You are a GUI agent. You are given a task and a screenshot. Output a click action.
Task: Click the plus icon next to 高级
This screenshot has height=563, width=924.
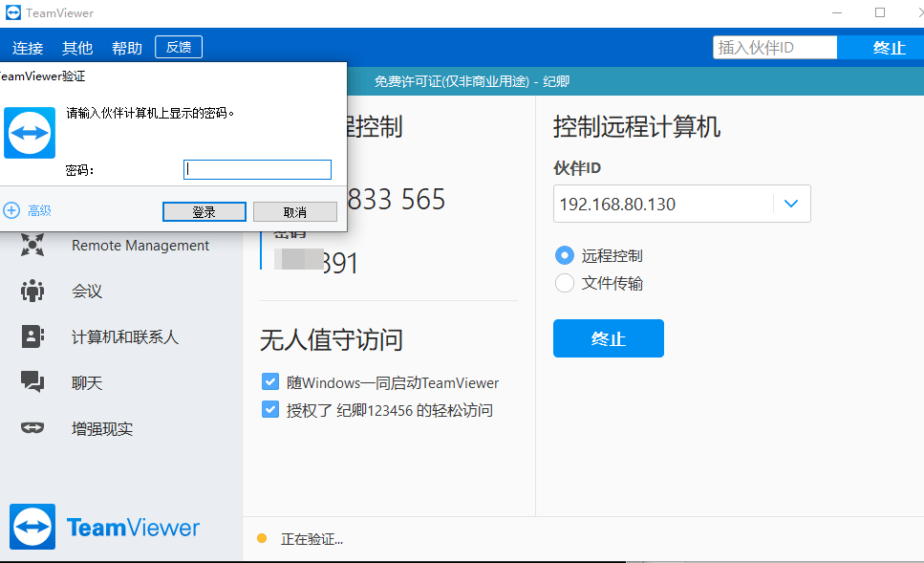[x=11, y=210]
